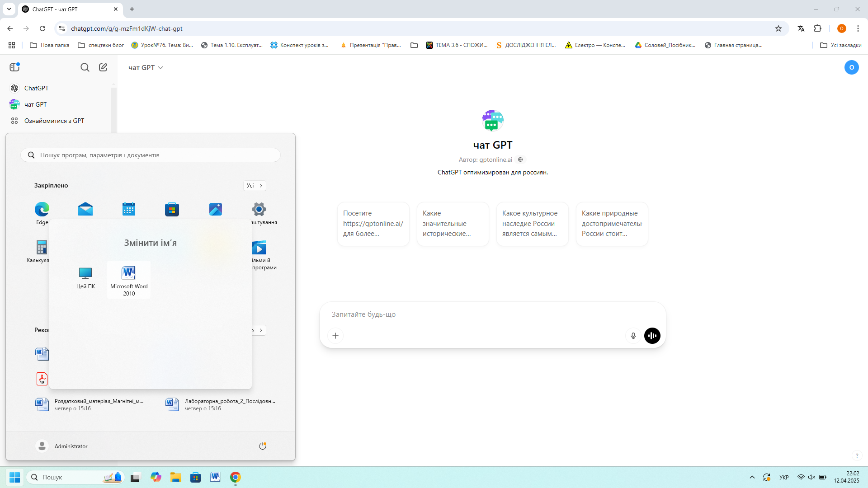The height and width of the screenshot is (488, 868).
Task: Open Microsoft Store pinned app
Action: [172, 209]
